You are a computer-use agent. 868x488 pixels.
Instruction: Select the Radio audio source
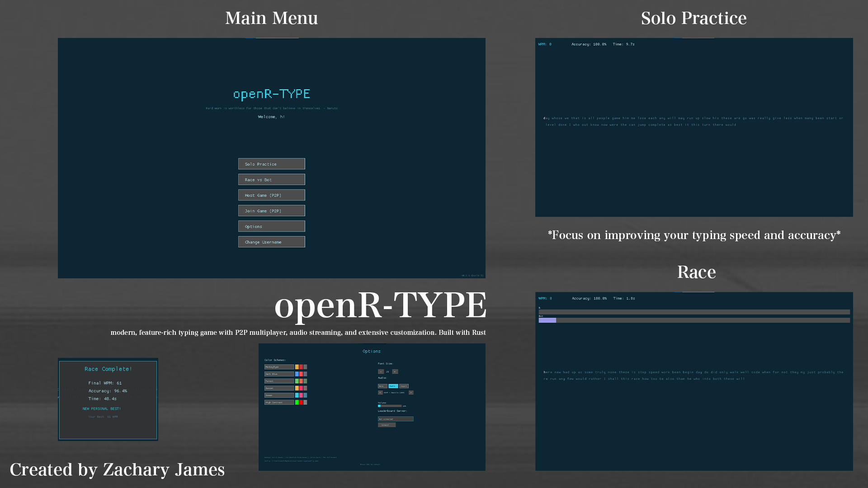[393, 386]
